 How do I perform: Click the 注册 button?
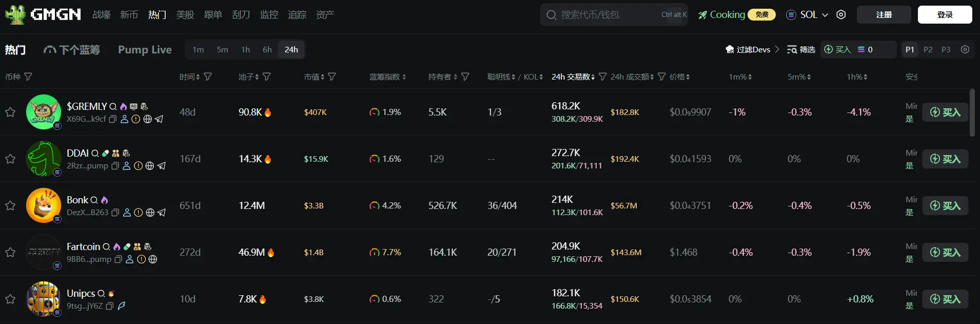(x=884, y=14)
